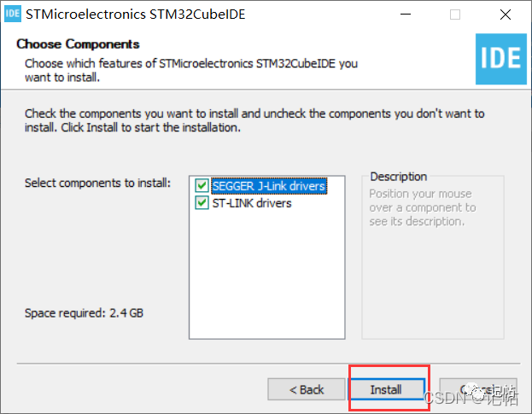
Task: Go back with the < Back button
Action: coord(307,389)
